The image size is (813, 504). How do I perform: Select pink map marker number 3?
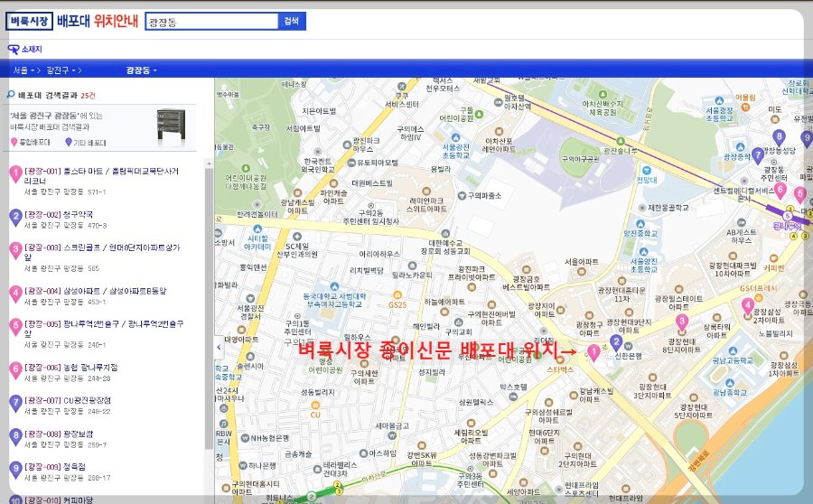click(x=682, y=322)
